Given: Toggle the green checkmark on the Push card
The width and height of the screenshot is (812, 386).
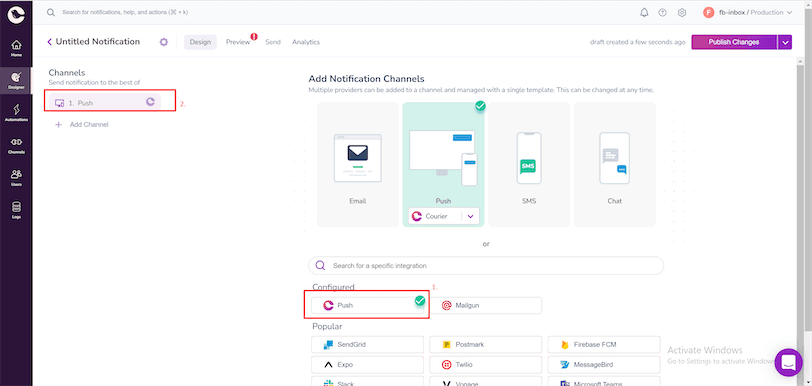Looking at the screenshot, I should pyautogui.click(x=481, y=106).
